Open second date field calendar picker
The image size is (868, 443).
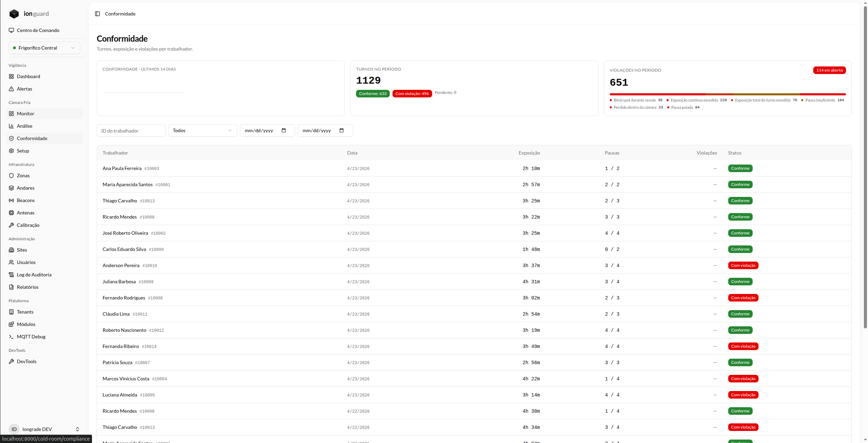[342, 130]
